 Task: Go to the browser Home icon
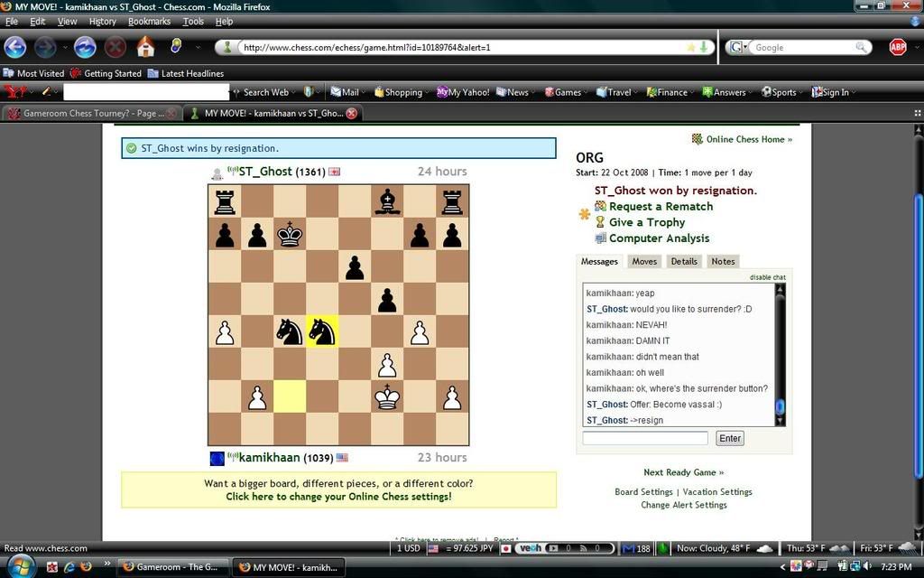click(145, 47)
